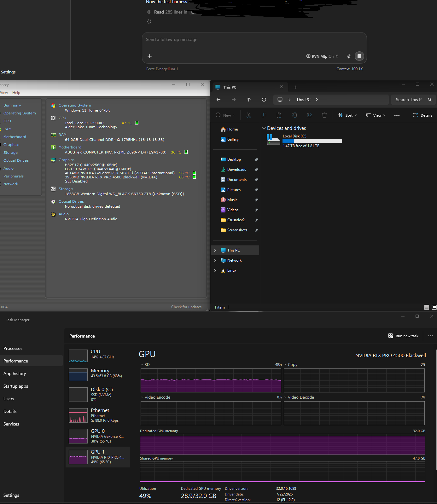Viewport: 437px width, 504px height.
Task: Click the Motherboard chip icon in Speccy summary
Action: (x=53, y=147)
